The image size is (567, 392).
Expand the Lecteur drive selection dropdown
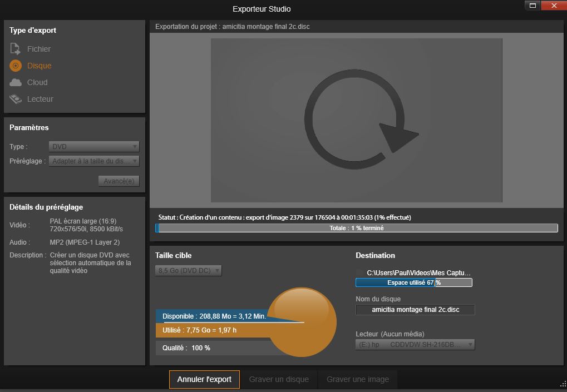click(415, 345)
